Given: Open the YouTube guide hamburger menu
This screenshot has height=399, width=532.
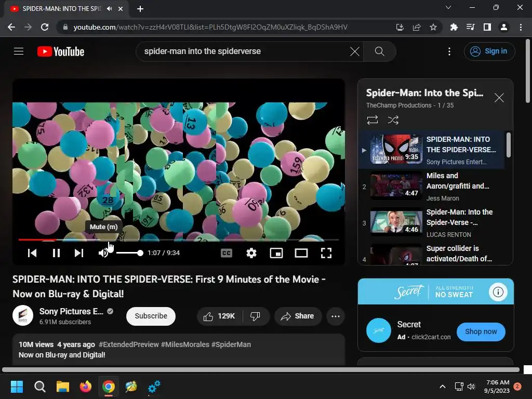Looking at the screenshot, I should coord(19,51).
